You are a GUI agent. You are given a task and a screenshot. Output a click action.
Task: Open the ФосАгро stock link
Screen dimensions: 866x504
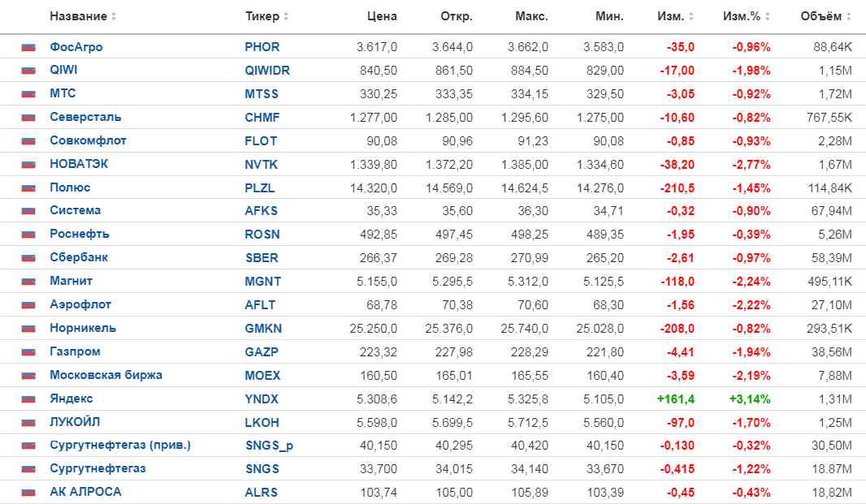76,47
